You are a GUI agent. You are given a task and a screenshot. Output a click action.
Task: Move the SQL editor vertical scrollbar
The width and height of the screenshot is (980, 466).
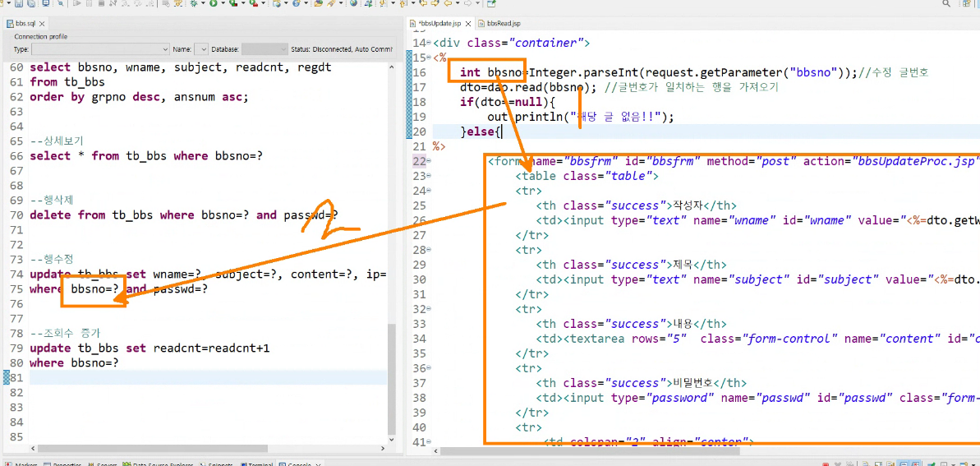click(x=392, y=378)
